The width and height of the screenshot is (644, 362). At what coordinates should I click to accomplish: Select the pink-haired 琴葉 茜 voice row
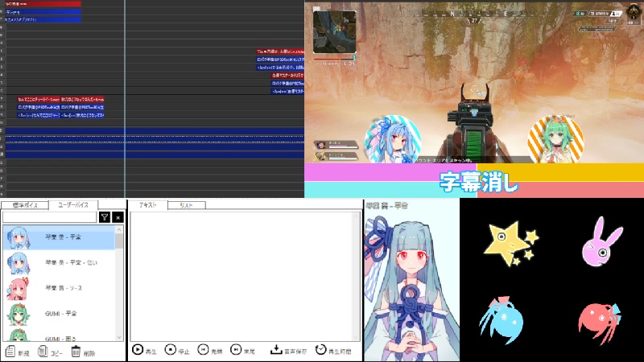click(x=59, y=288)
